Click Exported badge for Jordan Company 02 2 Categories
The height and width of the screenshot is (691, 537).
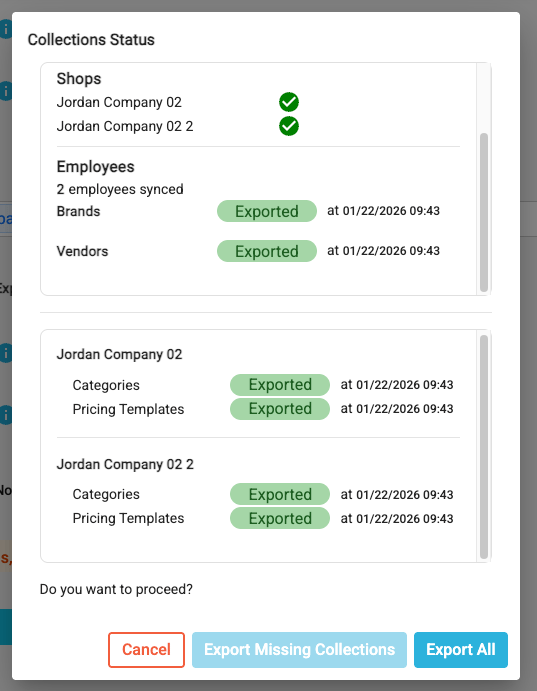point(280,494)
